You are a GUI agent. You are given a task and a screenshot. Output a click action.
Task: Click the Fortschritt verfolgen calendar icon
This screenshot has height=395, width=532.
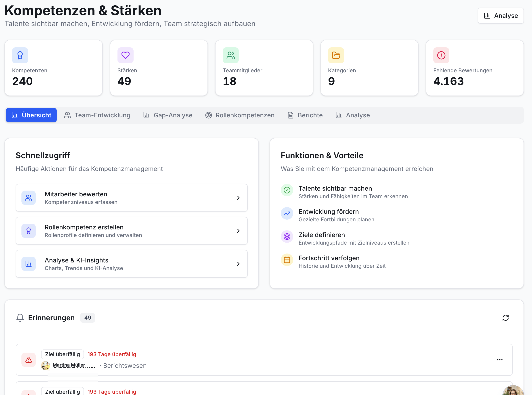point(287,260)
